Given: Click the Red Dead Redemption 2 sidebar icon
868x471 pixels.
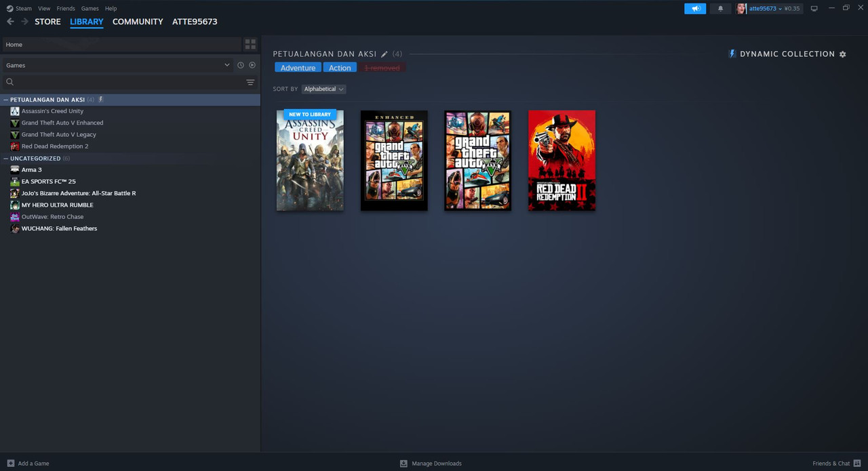Looking at the screenshot, I should coord(15,146).
